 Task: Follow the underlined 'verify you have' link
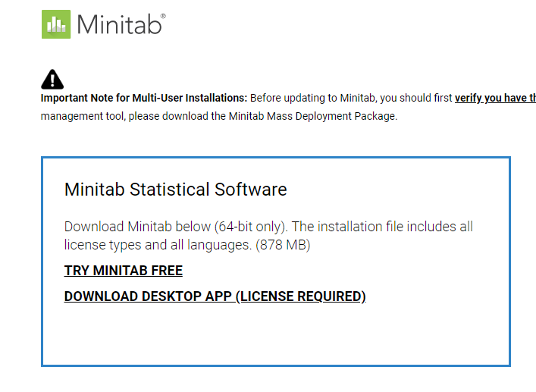[x=494, y=98]
